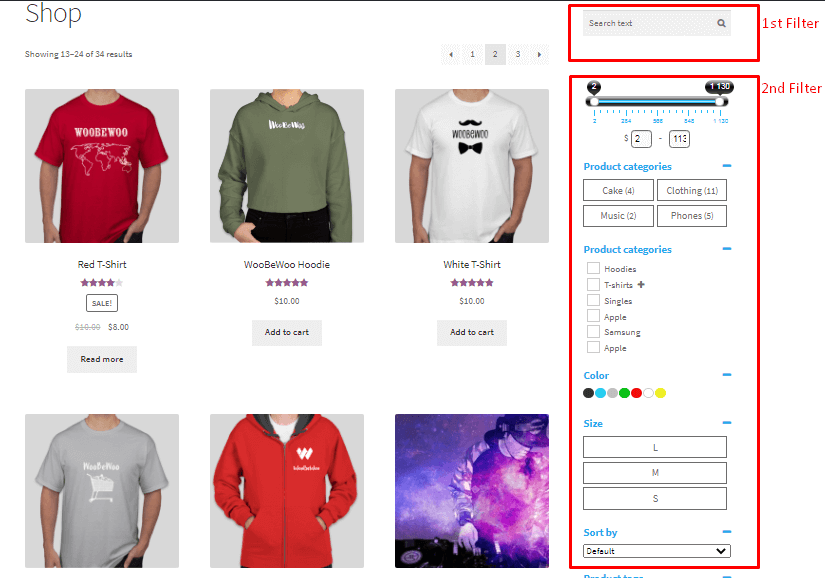Open the White T-Shirt product title
The width and height of the screenshot is (825, 578).
click(x=472, y=265)
